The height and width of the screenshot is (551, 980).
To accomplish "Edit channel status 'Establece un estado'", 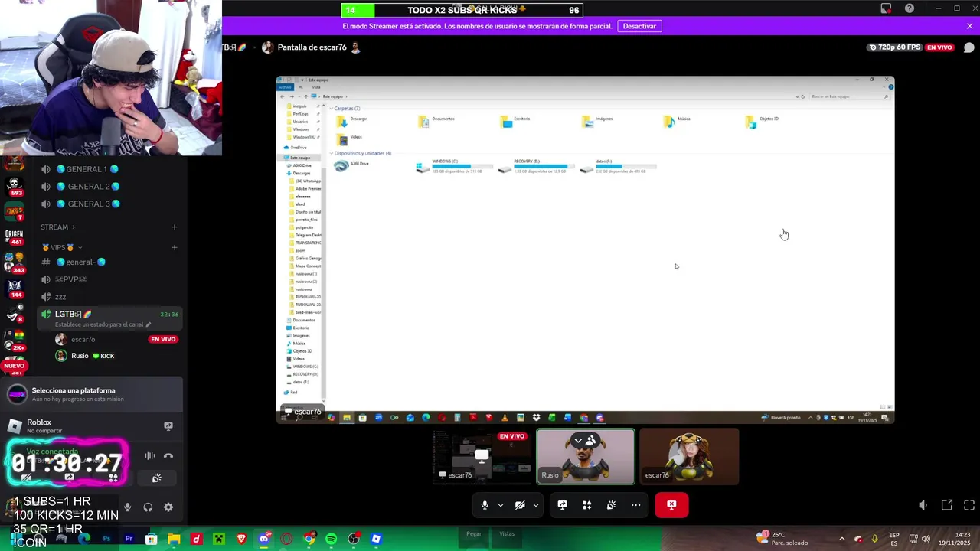I will 103,324.
